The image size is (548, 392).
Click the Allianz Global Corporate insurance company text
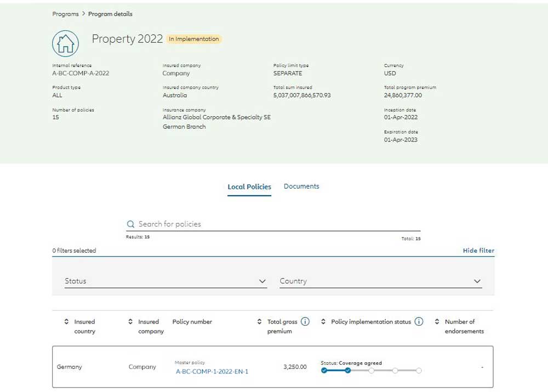coord(216,122)
